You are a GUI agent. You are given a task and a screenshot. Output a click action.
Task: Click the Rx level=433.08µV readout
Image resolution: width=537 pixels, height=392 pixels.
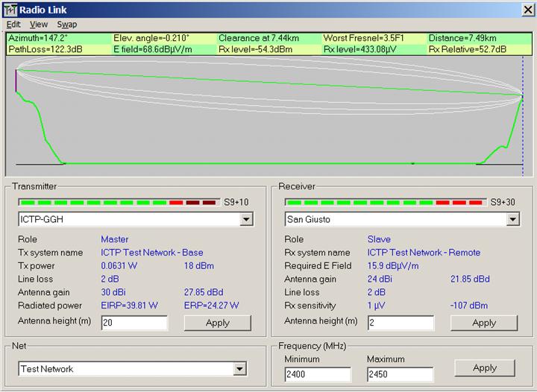click(360, 50)
